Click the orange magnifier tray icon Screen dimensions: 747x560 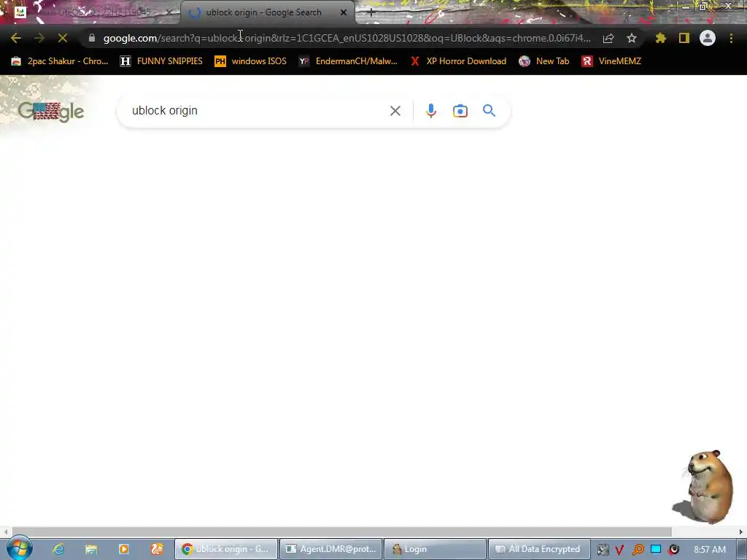tap(638, 550)
